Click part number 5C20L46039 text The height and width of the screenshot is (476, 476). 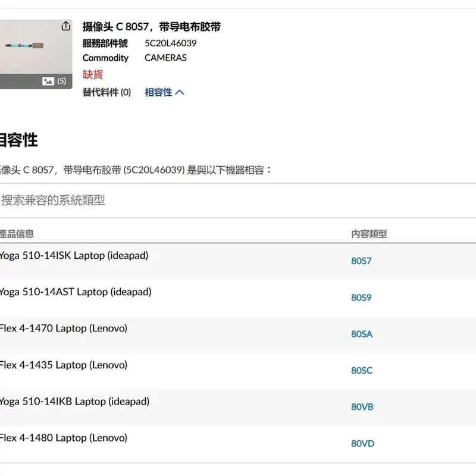[x=171, y=43]
